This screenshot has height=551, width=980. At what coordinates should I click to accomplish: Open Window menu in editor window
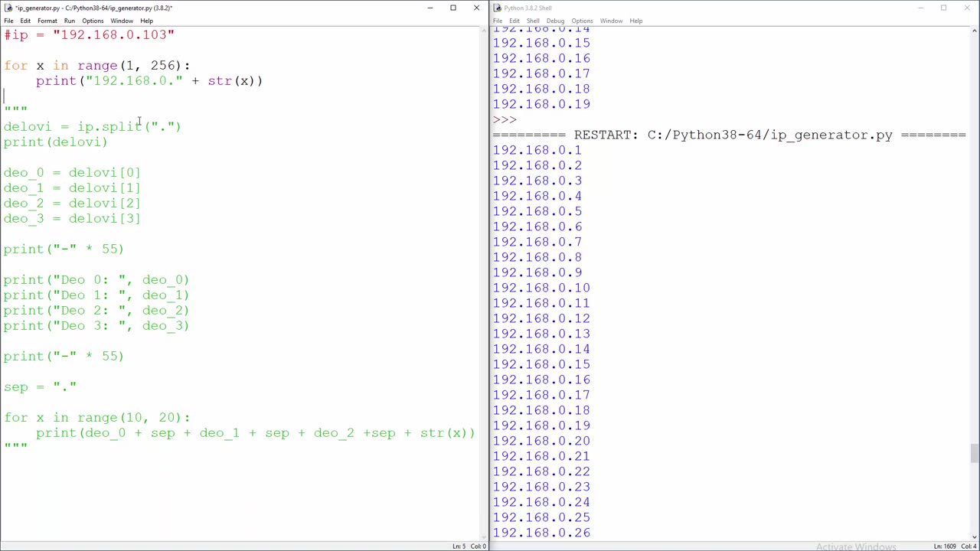click(x=122, y=21)
